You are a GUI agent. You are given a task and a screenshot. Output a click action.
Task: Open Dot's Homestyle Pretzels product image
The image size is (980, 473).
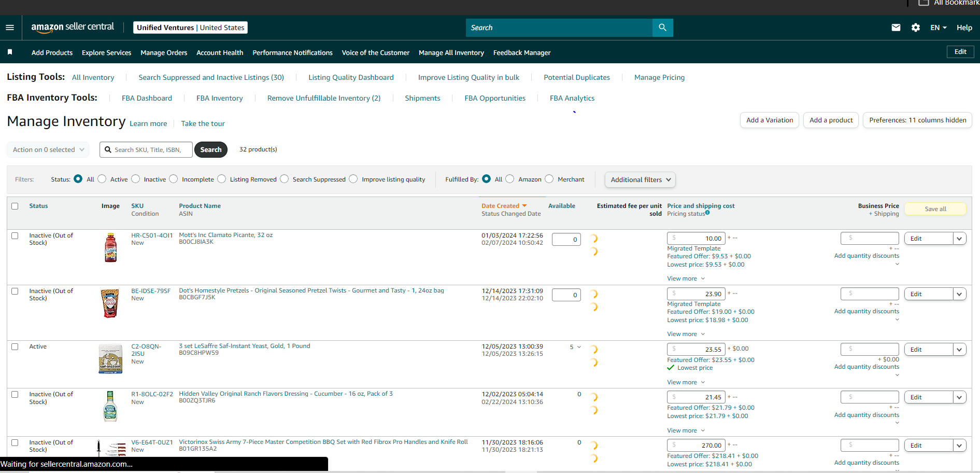point(110,303)
